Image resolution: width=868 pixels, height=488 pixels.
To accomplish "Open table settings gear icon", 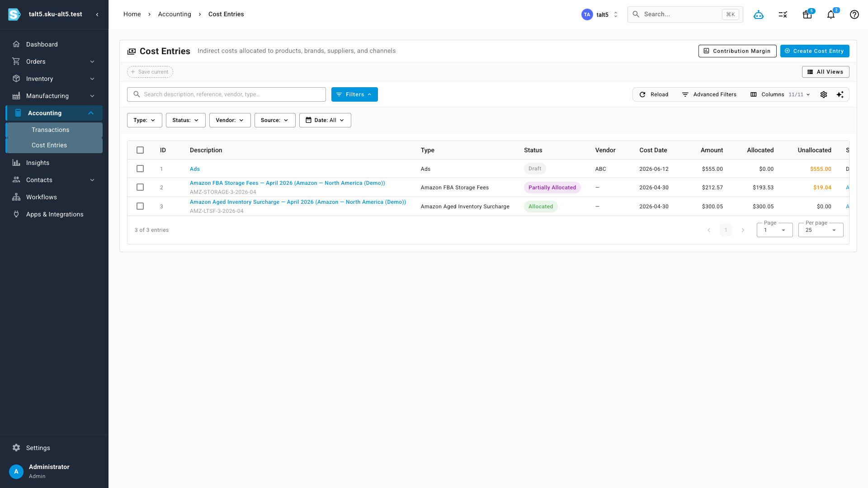I will [824, 94].
